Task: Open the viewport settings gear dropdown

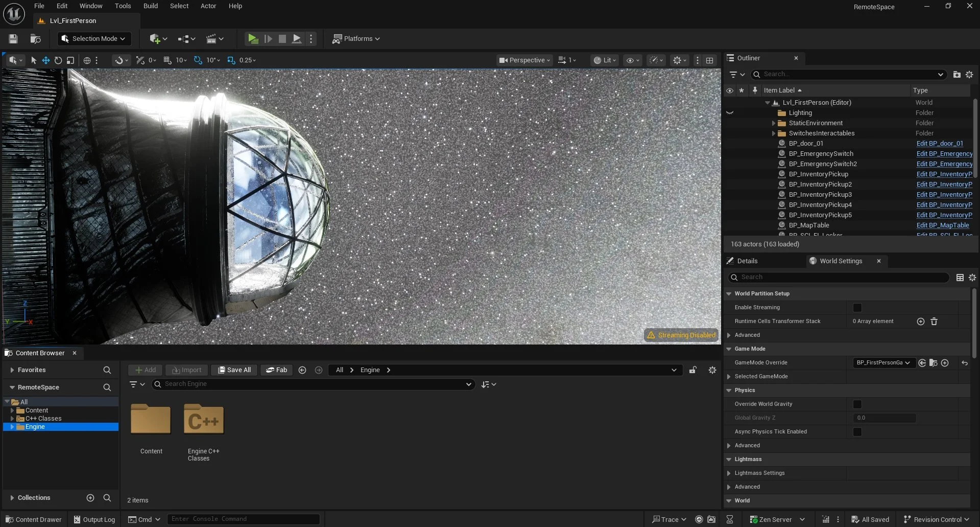Action: [680, 60]
